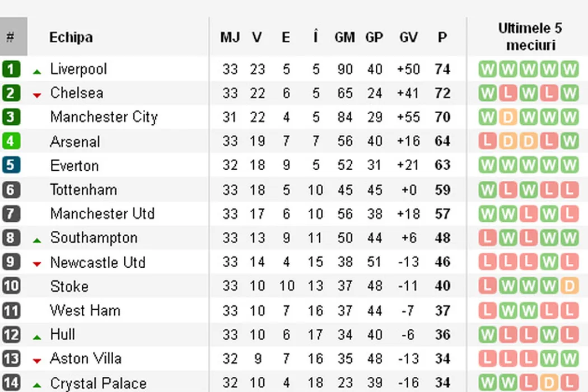Click the Ultimele 5 meciuri header

pos(530,37)
